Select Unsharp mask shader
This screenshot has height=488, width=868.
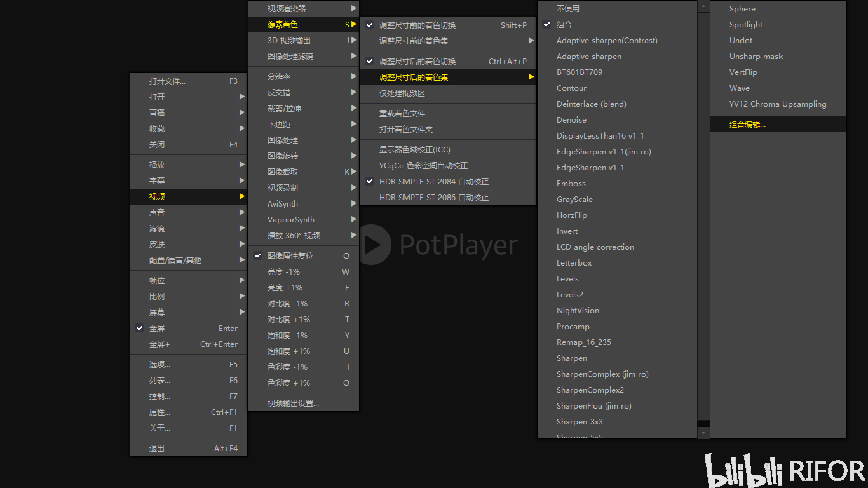pyautogui.click(x=778, y=57)
